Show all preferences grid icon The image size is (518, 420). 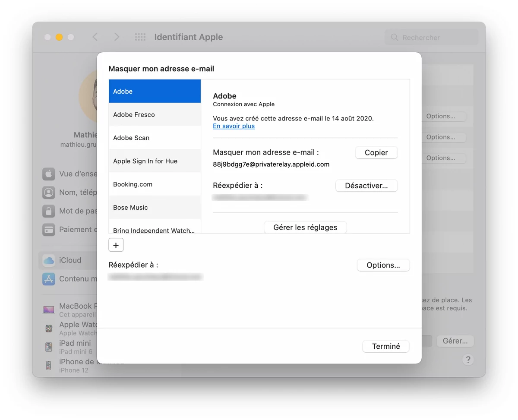(x=140, y=37)
